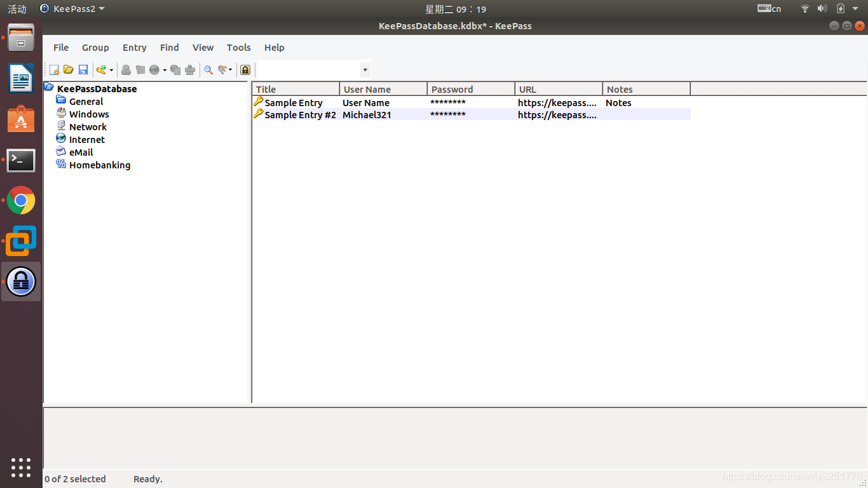The image size is (868, 488).
Task: Open the Help menu
Action: [275, 48]
